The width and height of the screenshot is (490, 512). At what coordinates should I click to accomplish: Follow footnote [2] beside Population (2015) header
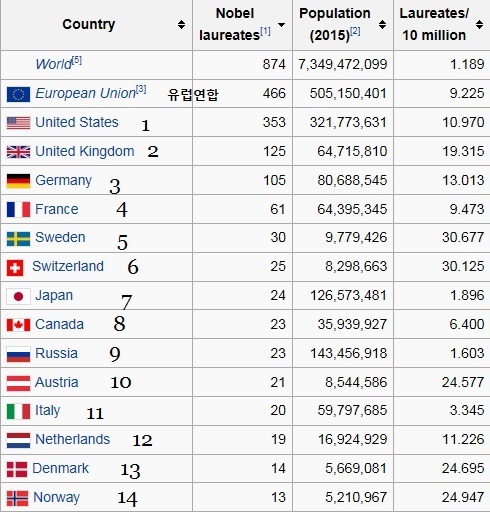point(355,31)
